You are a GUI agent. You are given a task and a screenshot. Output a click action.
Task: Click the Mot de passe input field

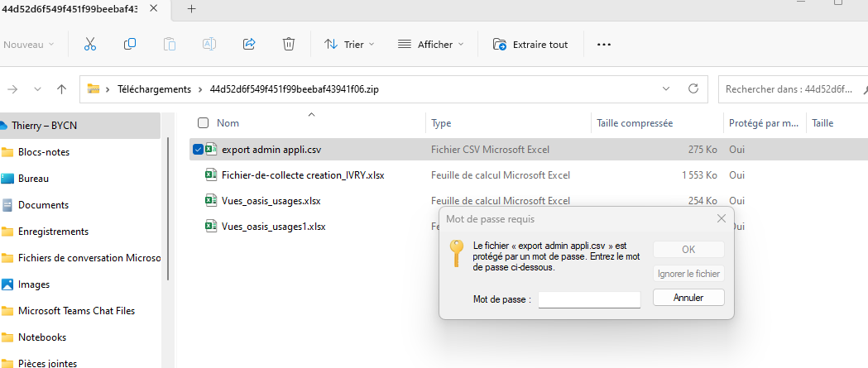[589, 299]
